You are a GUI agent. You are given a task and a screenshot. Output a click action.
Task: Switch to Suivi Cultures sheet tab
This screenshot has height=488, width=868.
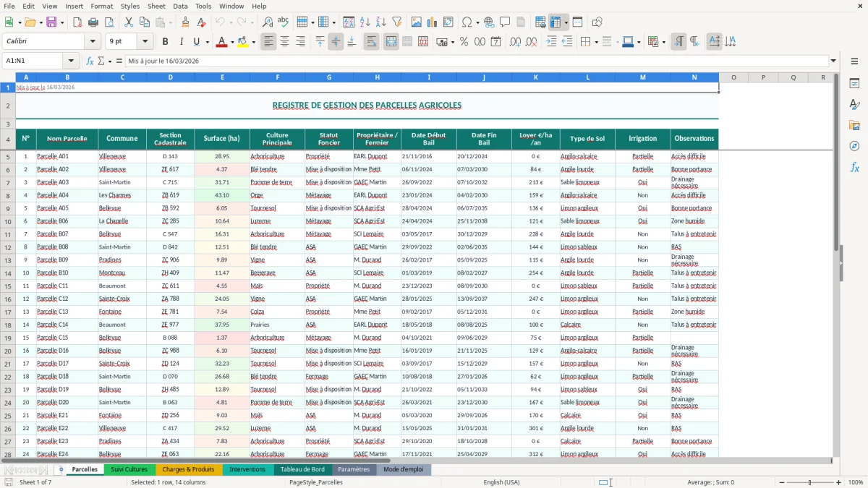[x=129, y=469]
